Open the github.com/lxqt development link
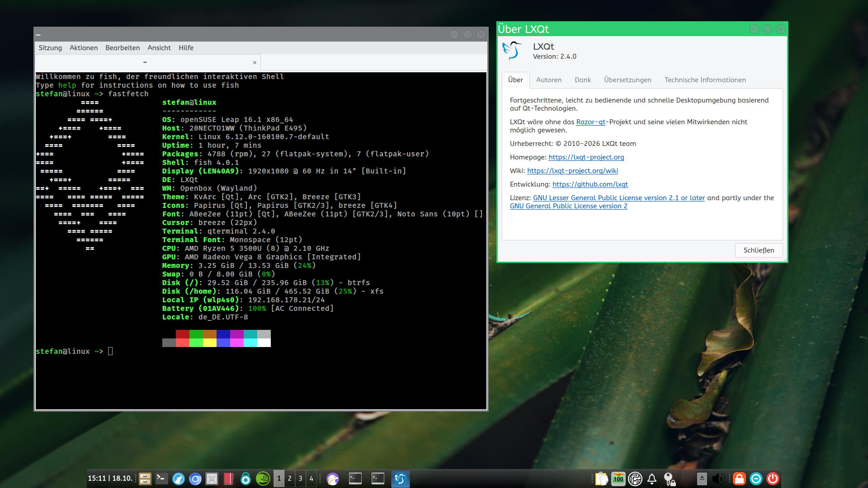Image resolution: width=868 pixels, height=488 pixels. click(x=590, y=184)
